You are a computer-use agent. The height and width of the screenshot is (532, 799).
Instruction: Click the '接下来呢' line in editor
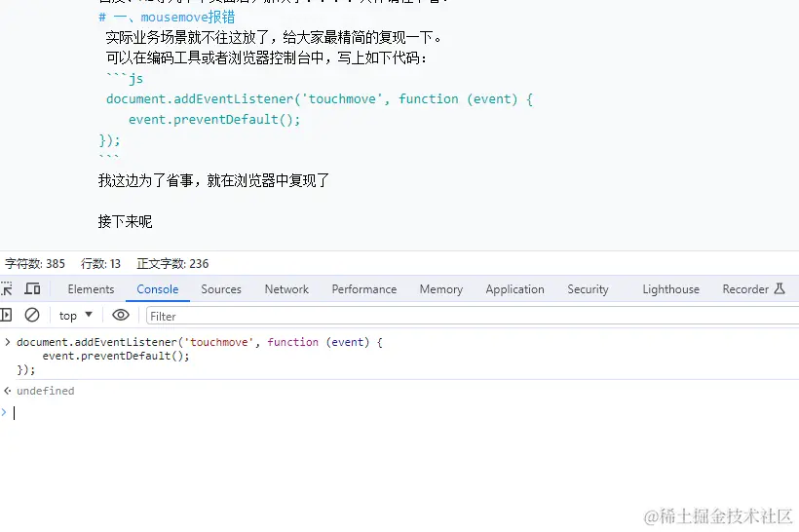click(125, 222)
